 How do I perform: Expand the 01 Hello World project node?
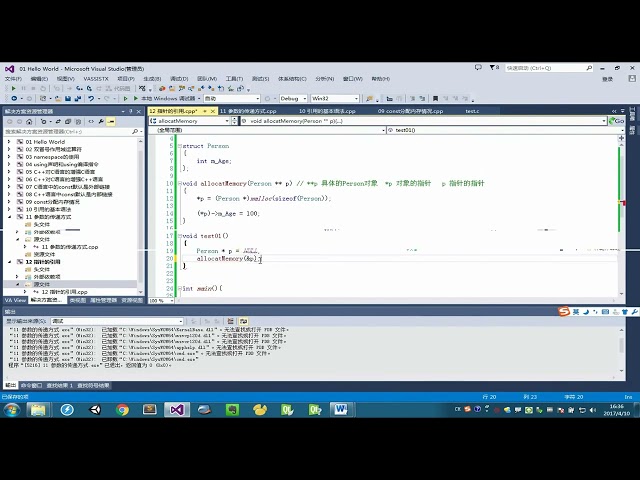[9, 142]
